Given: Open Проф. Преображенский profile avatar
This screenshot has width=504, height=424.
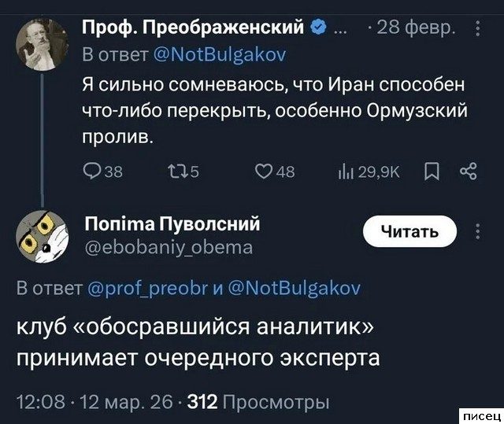Looking at the screenshot, I should (39, 46).
